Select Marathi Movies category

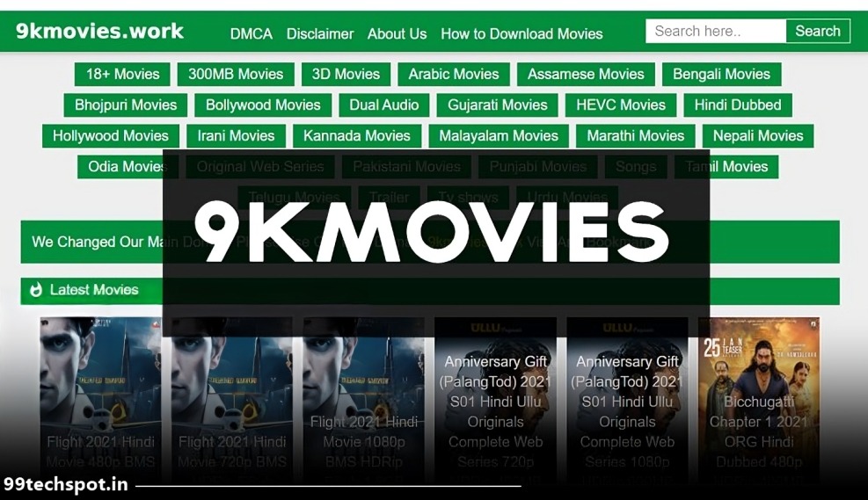636,136
